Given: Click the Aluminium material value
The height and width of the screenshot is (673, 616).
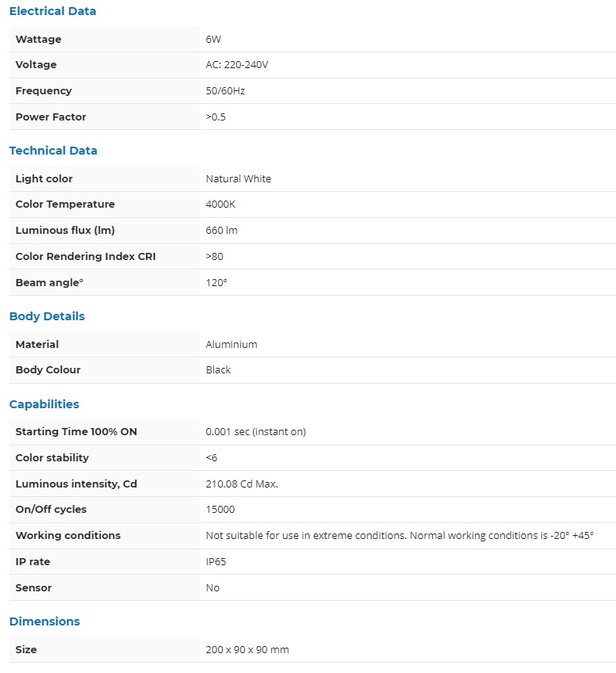Looking at the screenshot, I should coord(231,345).
